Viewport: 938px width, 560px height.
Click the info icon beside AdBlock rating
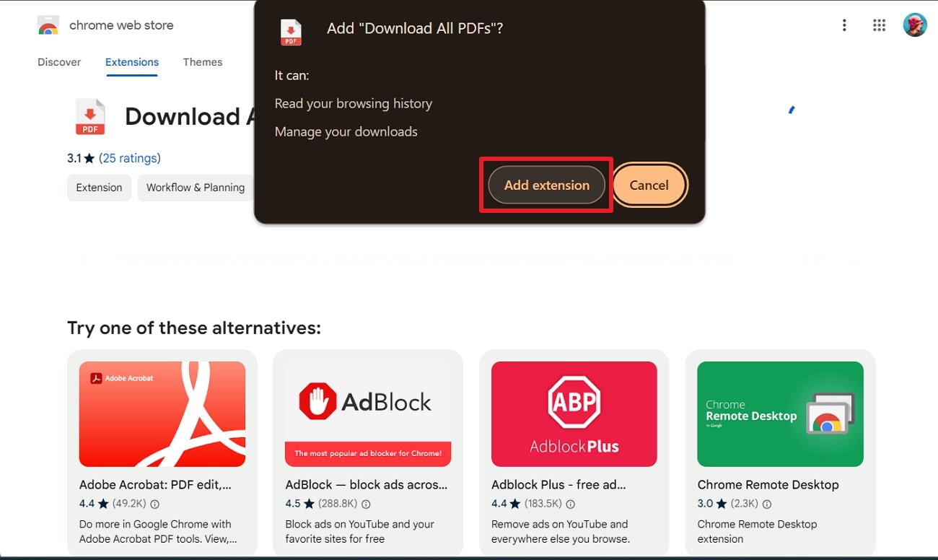coord(366,504)
